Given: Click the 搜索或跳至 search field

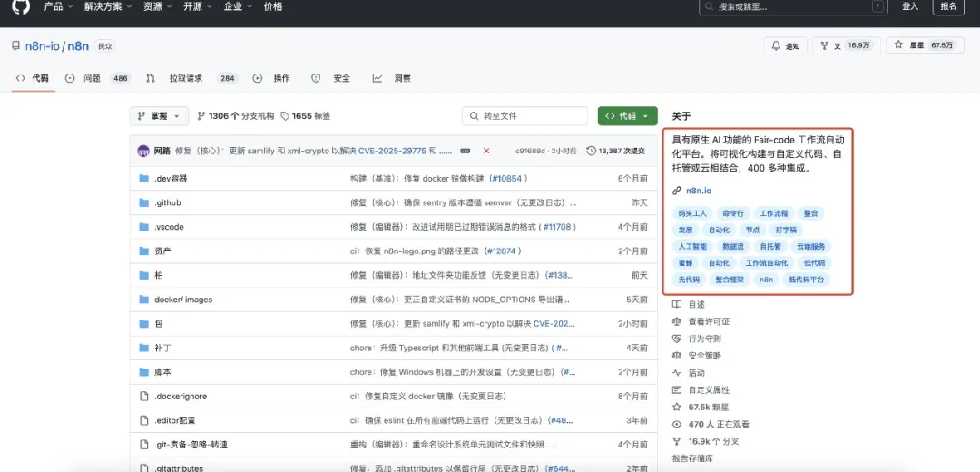Looking at the screenshot, I should [x=794, y=7].
